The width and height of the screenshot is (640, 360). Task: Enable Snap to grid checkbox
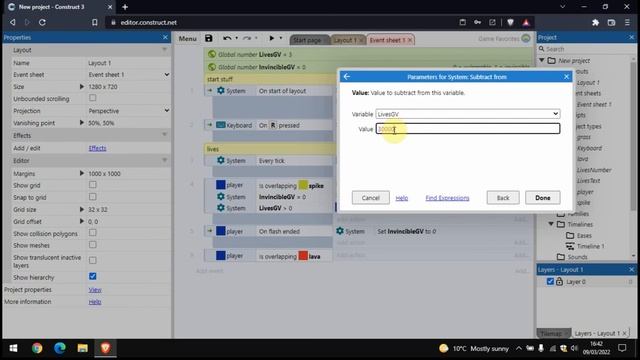[93, 197]
